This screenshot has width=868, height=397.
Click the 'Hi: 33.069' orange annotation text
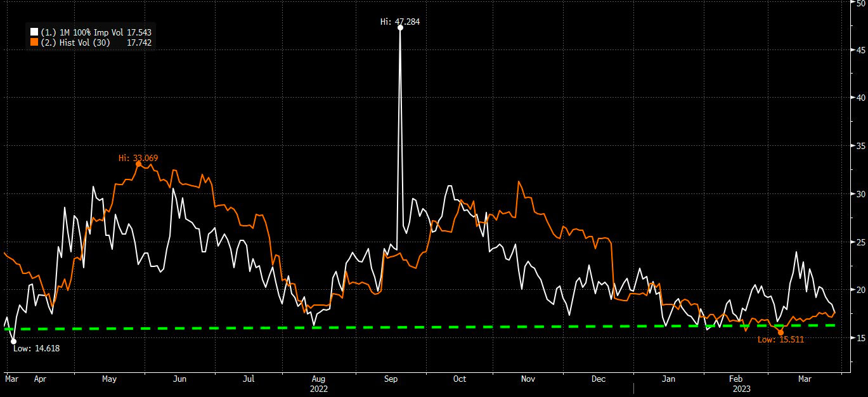(x=138, y=157)
